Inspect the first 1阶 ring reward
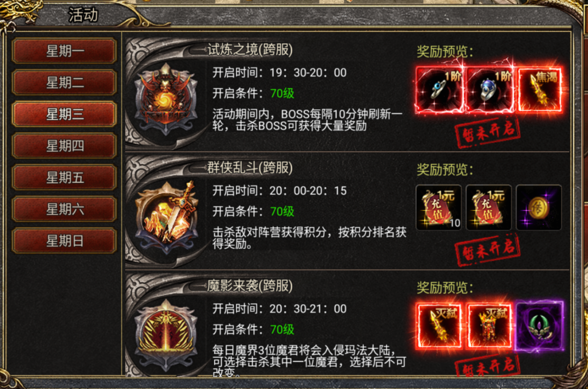 439,90
